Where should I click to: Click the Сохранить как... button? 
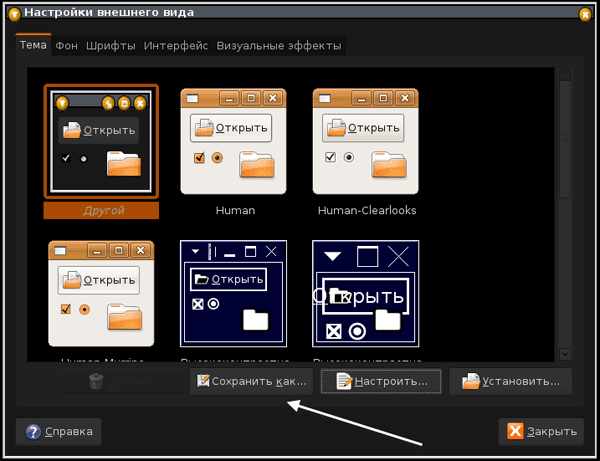(251, 381)
